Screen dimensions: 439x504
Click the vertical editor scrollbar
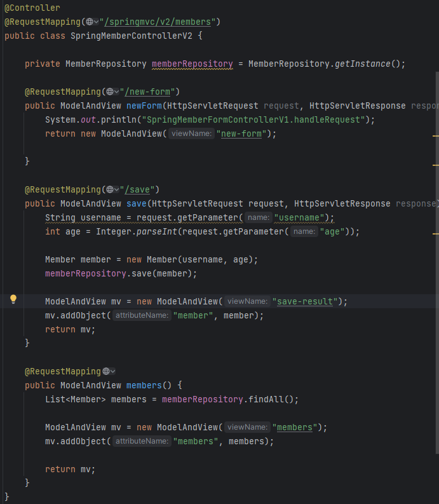[x=437, y=262]
